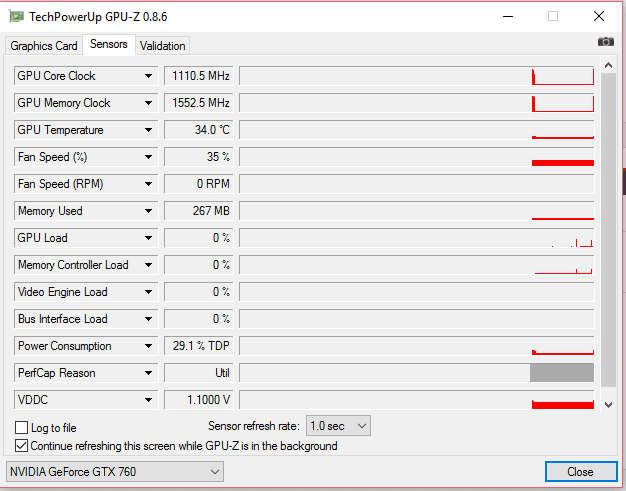
Task: Click the sensor list scrollbar thumb
Action: pos(608,230)
